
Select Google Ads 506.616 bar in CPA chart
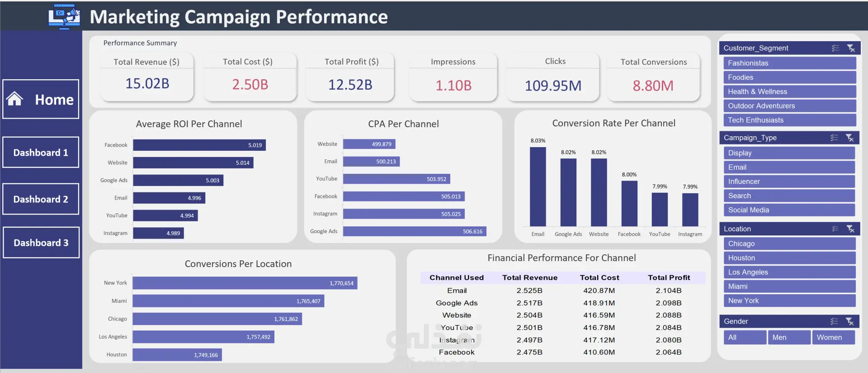point(415,231)
